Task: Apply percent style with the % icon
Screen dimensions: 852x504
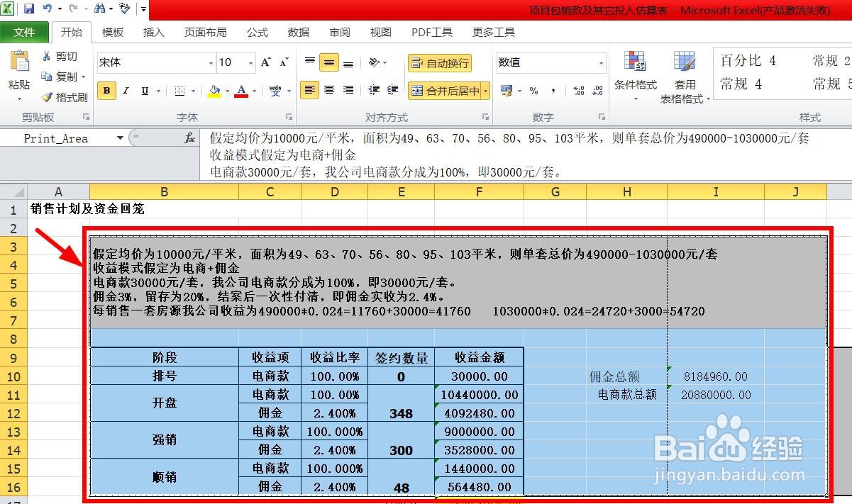Action: click(535, 91)
